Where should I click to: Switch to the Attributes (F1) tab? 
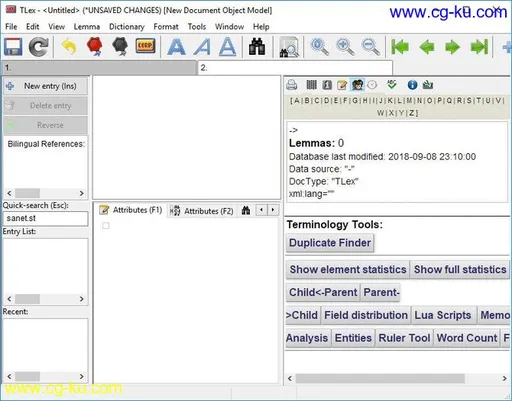[131, 210]
